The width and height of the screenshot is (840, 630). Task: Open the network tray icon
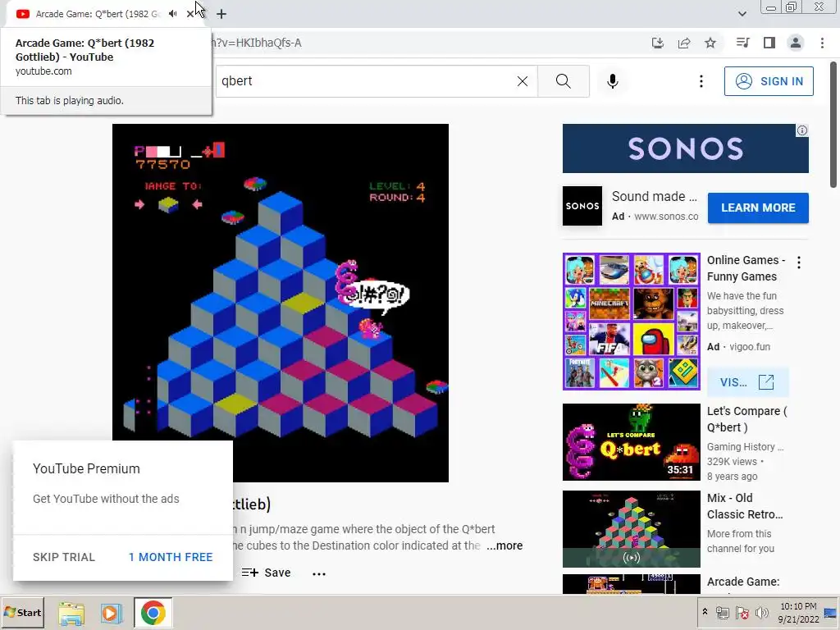723,613
